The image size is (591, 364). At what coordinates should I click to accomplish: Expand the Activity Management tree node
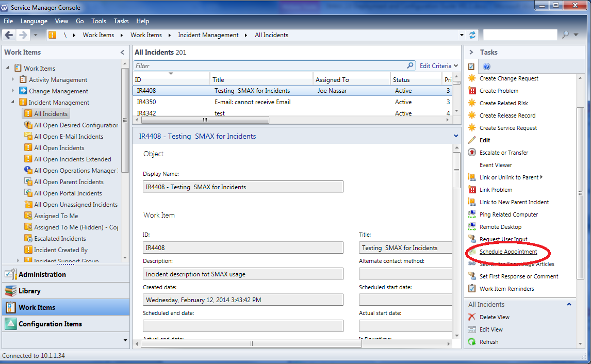tap(13, 79)
